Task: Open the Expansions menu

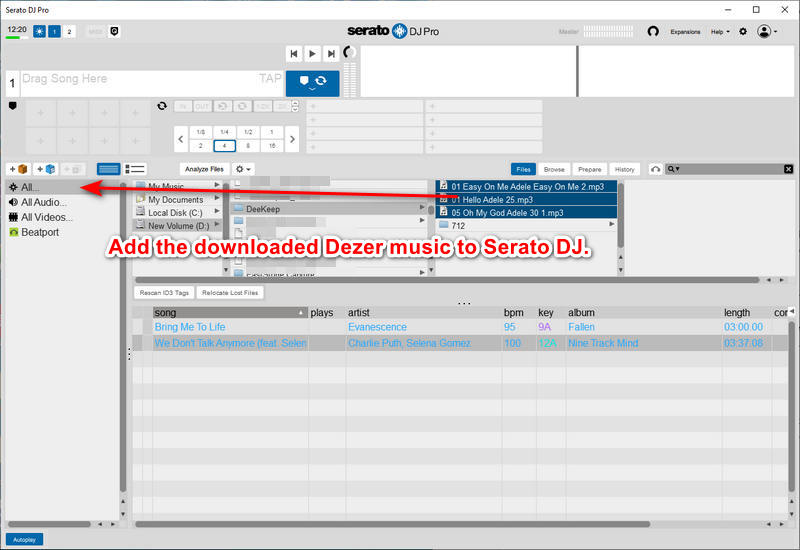Action: [x=685, y=32]
